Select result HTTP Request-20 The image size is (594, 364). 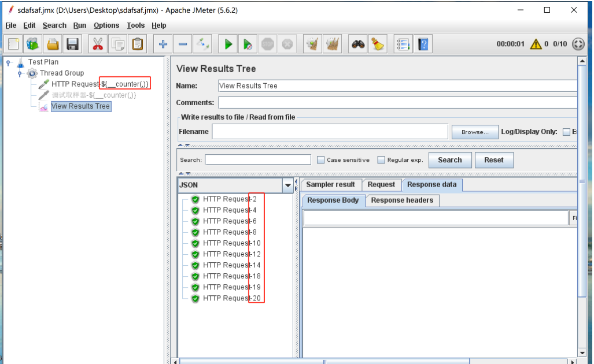tap(232, 298)
